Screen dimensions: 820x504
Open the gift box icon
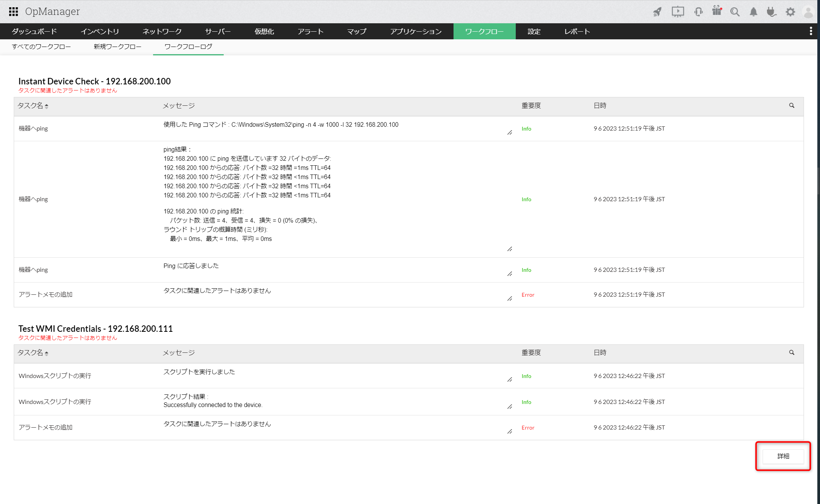point(717,11)
